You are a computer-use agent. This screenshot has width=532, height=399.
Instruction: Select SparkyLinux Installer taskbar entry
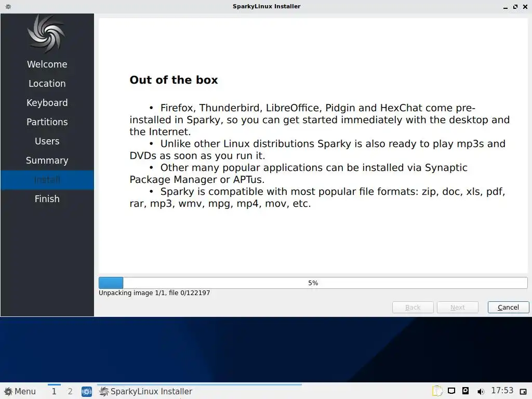coord(199,391)
